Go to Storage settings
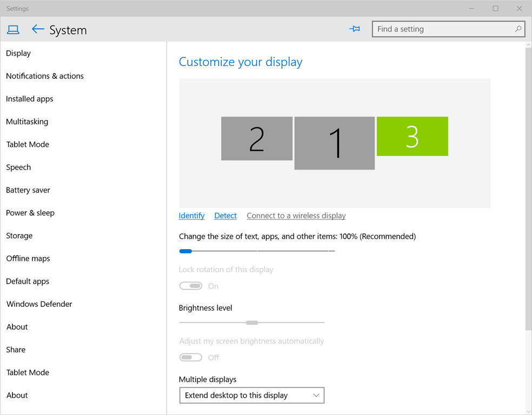Viewport: 532px width, 415px height. coord(19,236)
